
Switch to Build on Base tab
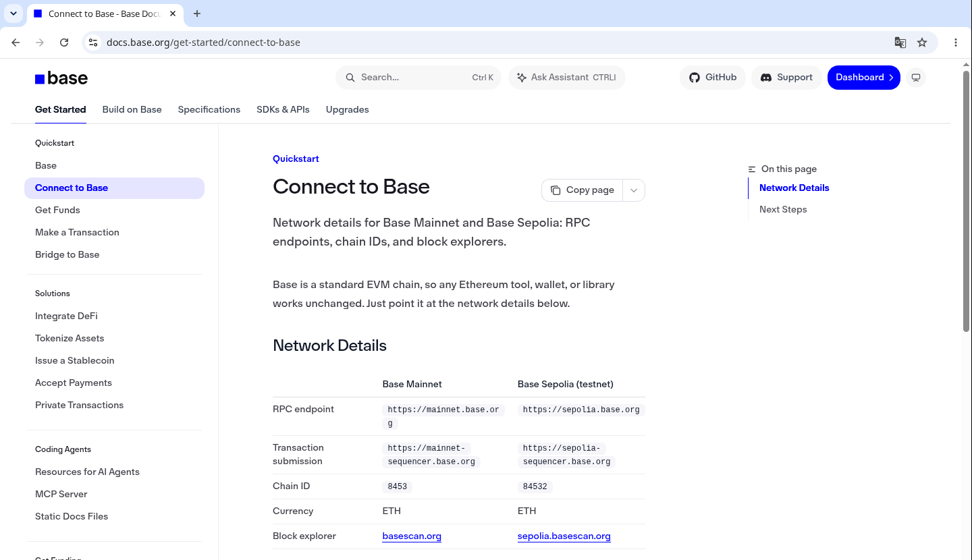point(132,109)
